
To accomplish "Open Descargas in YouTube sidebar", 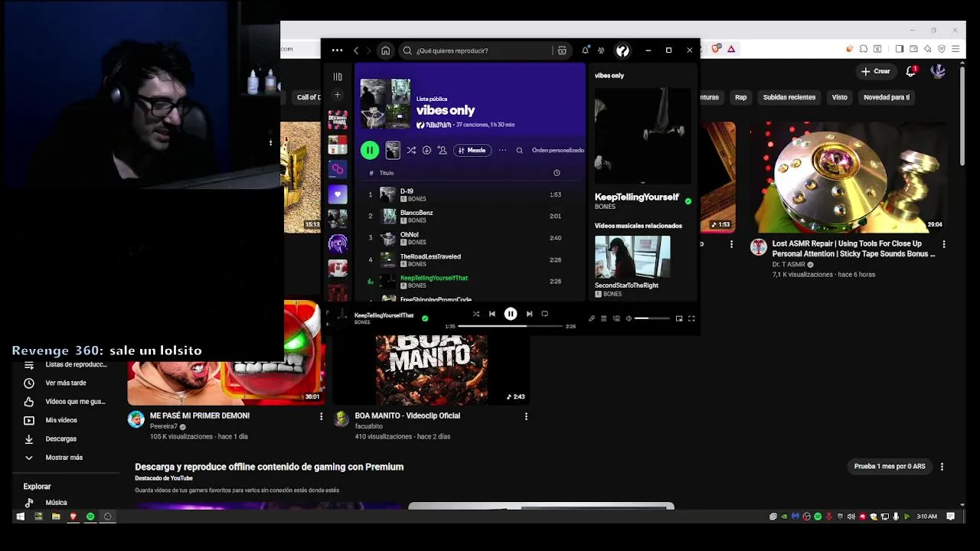I will [x=61, y=439].
